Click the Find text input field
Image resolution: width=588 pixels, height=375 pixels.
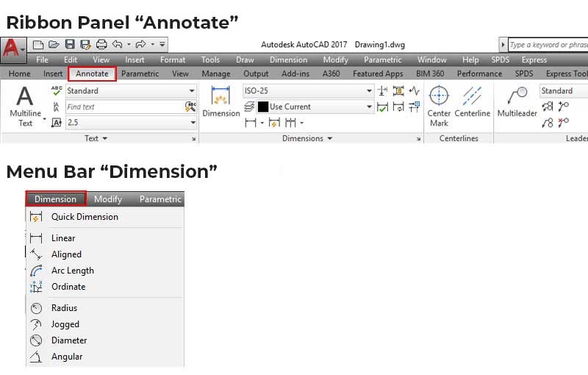(125, 107)
